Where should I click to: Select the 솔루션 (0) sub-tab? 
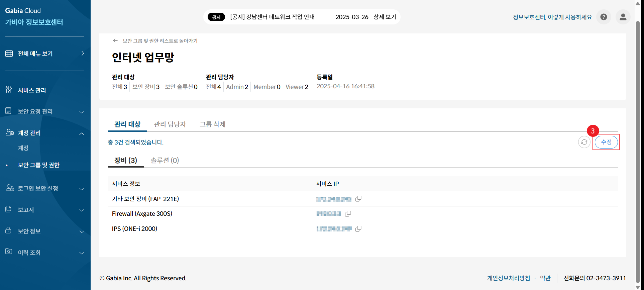pyautogui.click(x=165, y=160)
